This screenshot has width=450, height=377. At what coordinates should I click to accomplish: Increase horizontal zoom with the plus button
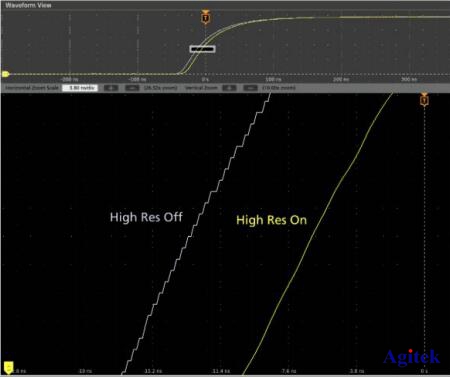[111, 88]
